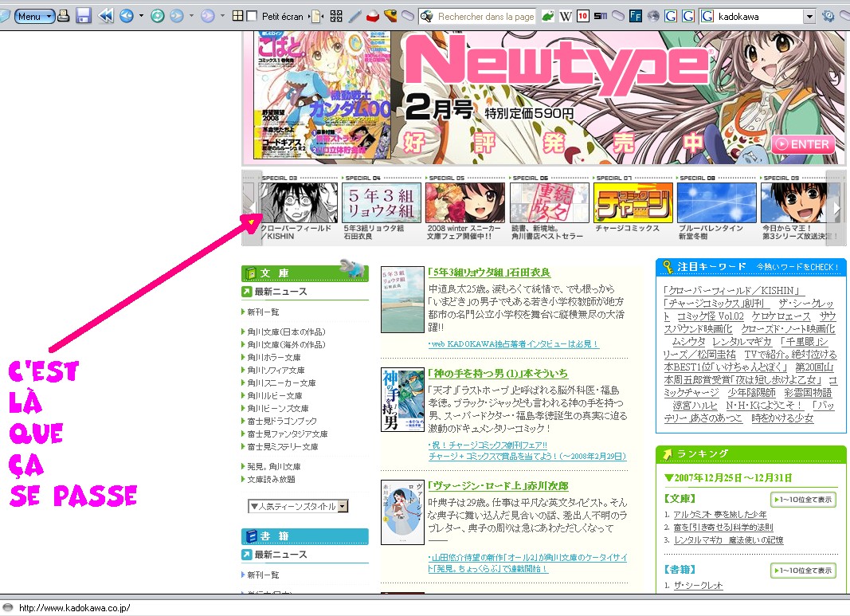Click the printer icon in the toolbar
Screen dimensions: 850x616
pyautogui.click(x=64, y=16)
